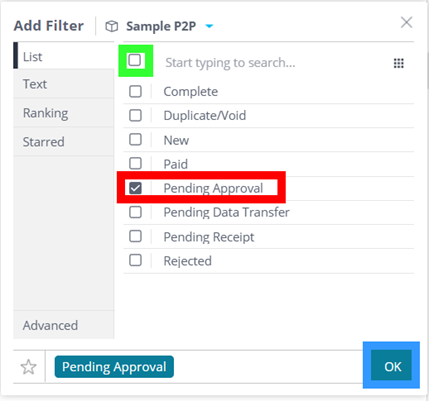Open the Advanced filter section
This screenshot has width=429, height=401.
click(x=64, y=325)
